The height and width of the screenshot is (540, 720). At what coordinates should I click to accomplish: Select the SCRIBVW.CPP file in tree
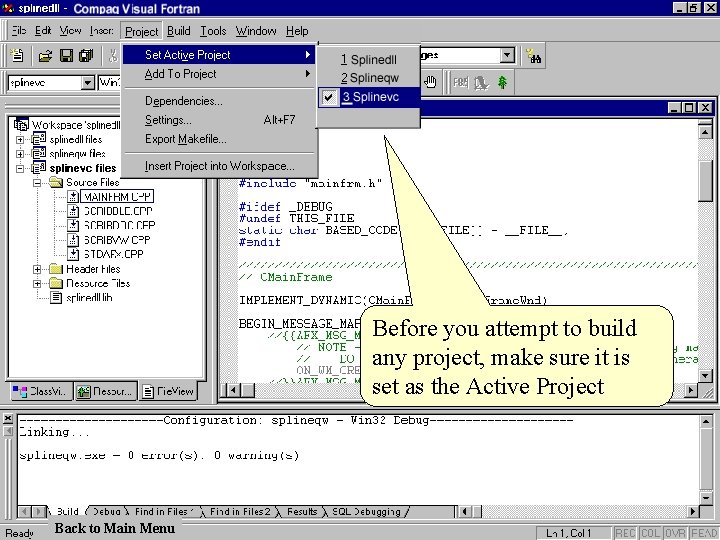click(117, 240)
